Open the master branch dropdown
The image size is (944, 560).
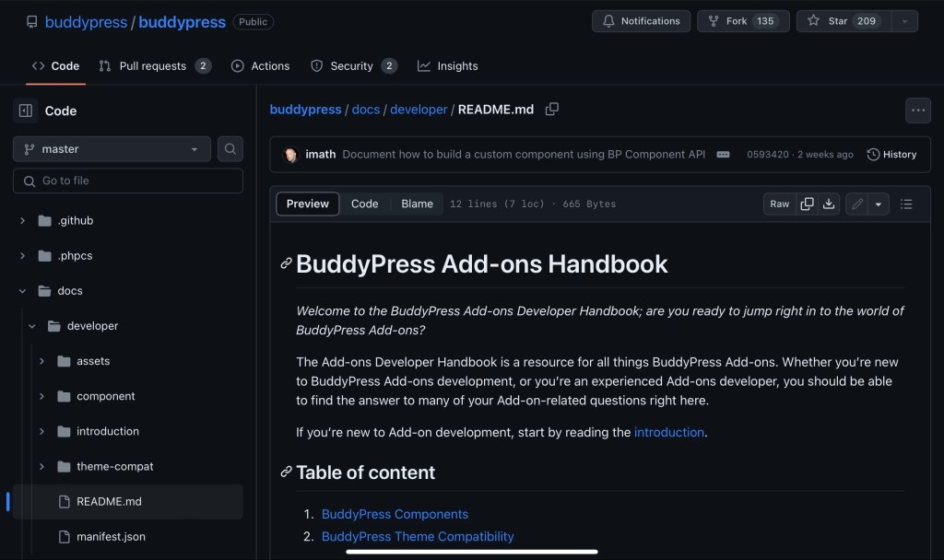point(112,149)
